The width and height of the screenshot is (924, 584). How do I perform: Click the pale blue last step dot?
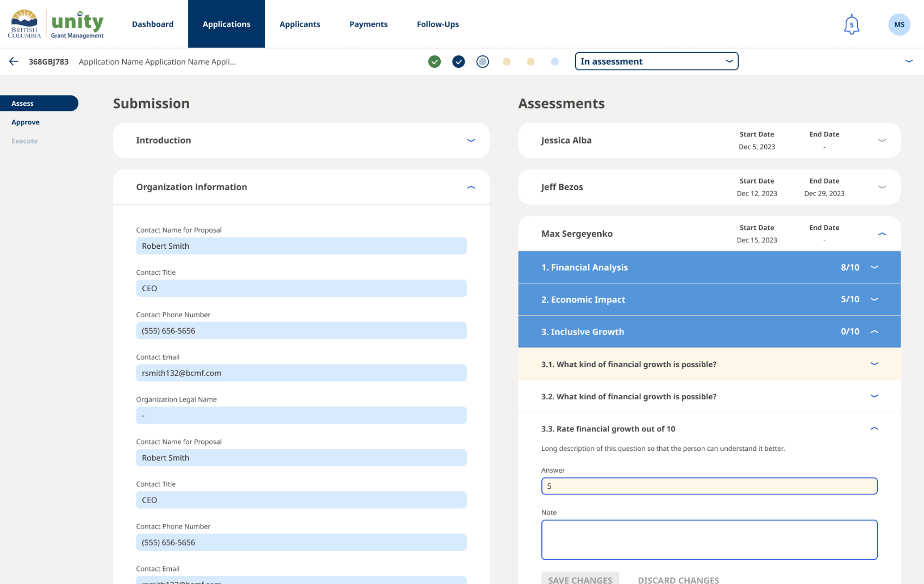click(554, 61)
